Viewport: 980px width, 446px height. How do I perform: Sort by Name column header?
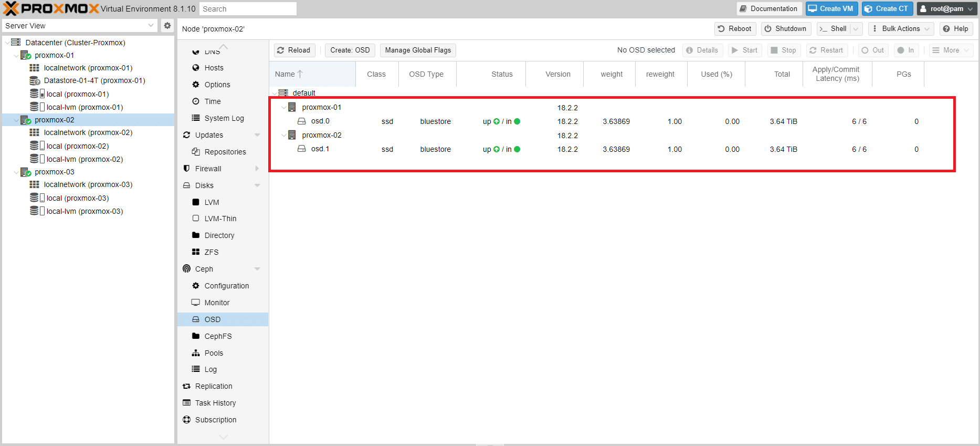(312, 74)
